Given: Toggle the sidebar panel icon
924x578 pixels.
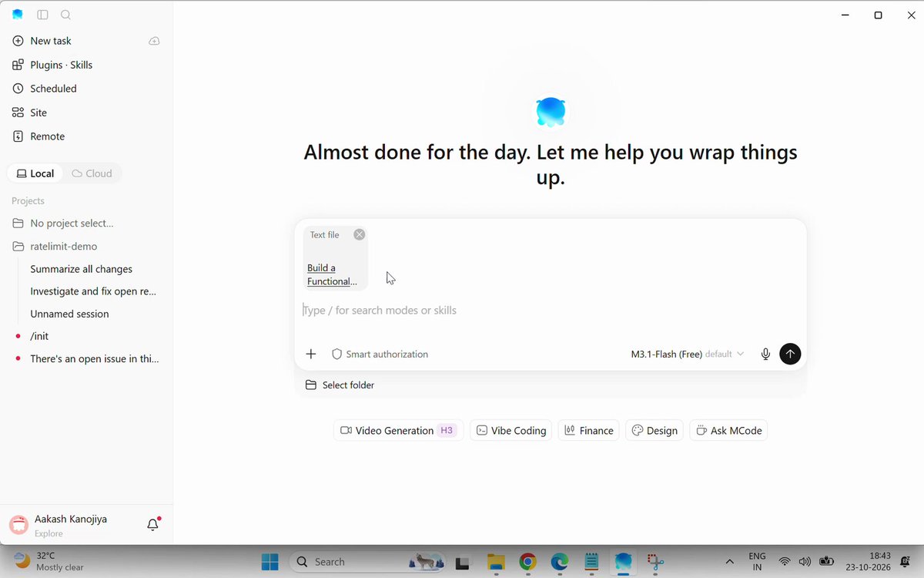Looking at the screenshot, I should click(42, 15).
